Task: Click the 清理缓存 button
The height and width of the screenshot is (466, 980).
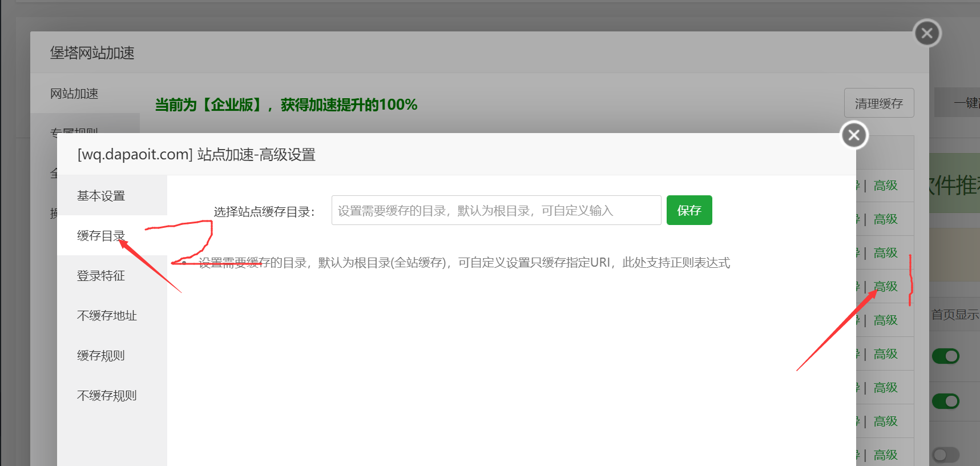Action: coord(879,103)
